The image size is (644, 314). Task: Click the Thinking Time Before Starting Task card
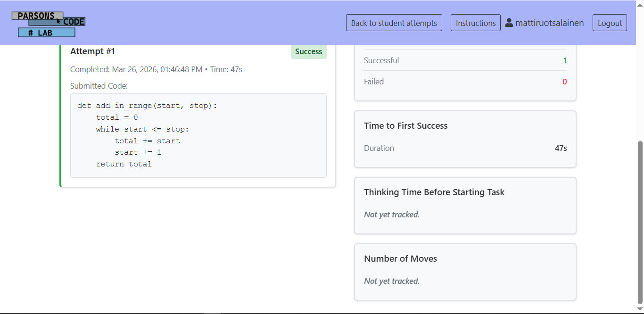point(465,205)
